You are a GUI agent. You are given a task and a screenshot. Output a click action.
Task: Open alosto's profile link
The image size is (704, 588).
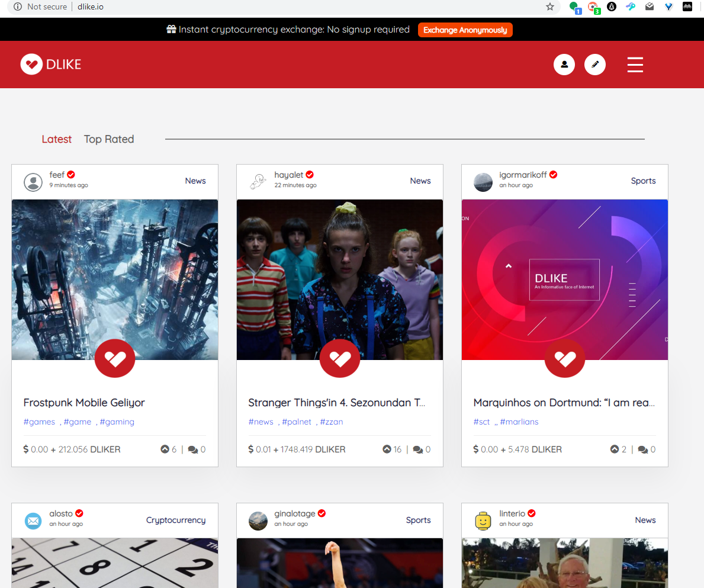(61, 513)
